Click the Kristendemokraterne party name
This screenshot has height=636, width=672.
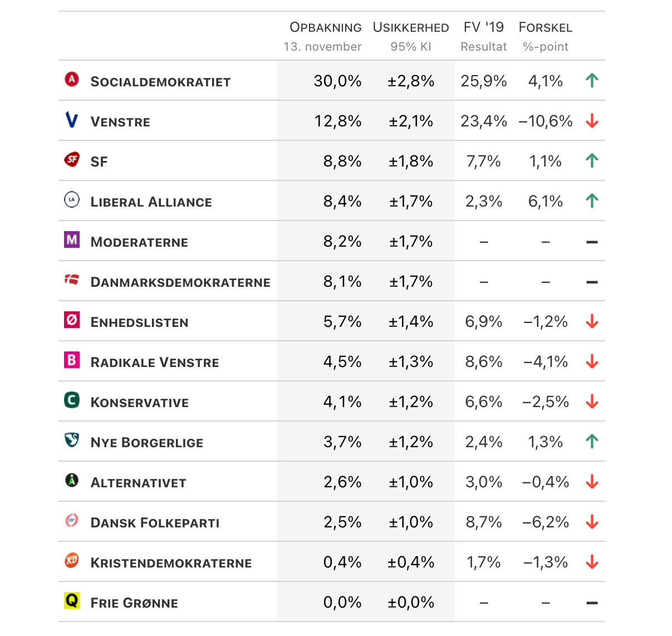[x=171, y=563]
